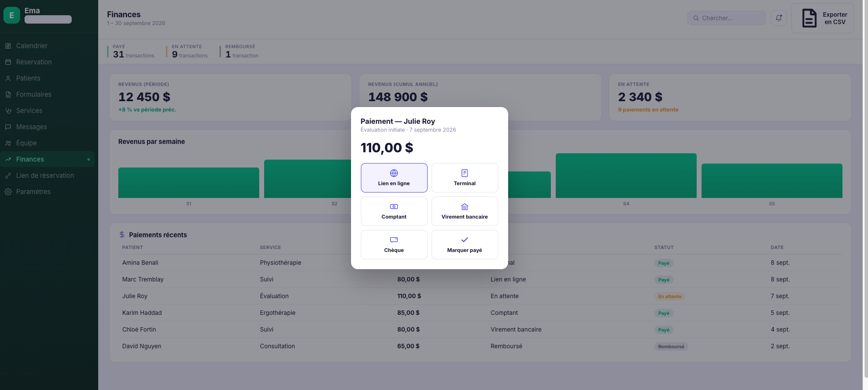Click the Équipe sidebar icon
868x390 pixels.
8,143
